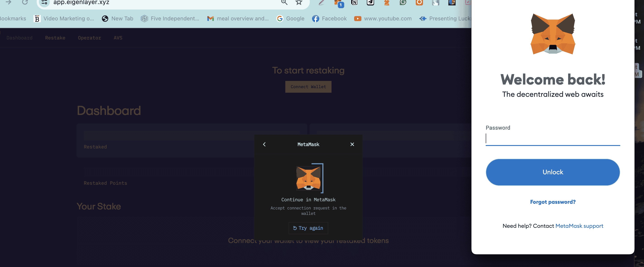Focus the Password input field
The height and width of the screenshot is (267, 644).
(x=553, y=139)
